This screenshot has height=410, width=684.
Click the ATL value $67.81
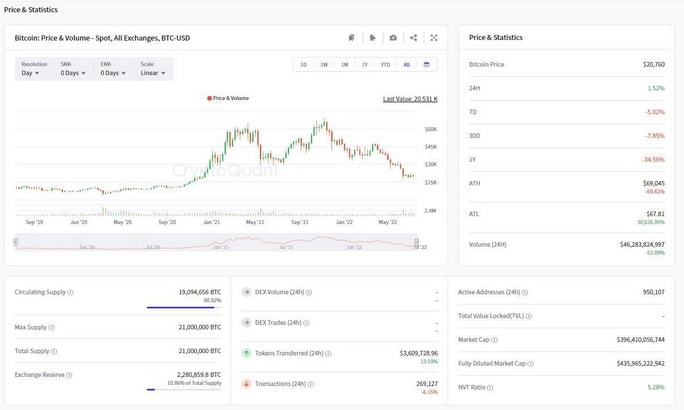click(x=655, y=214)
